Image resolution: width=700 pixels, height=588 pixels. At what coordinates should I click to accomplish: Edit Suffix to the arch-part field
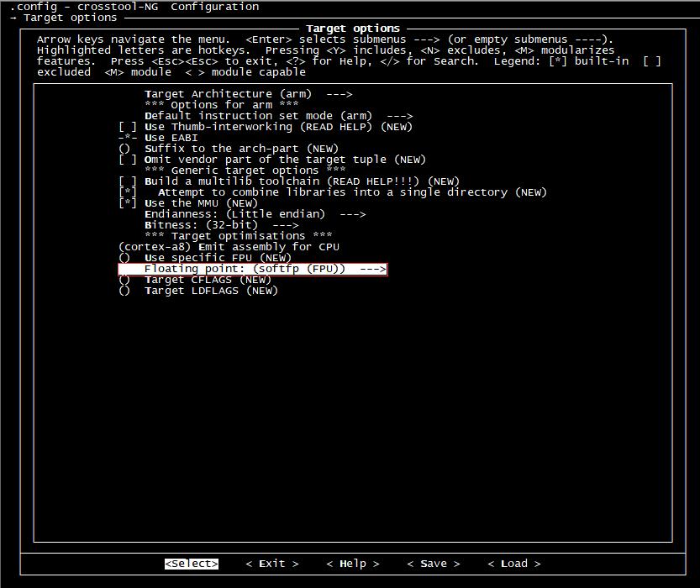coord(229,149)
